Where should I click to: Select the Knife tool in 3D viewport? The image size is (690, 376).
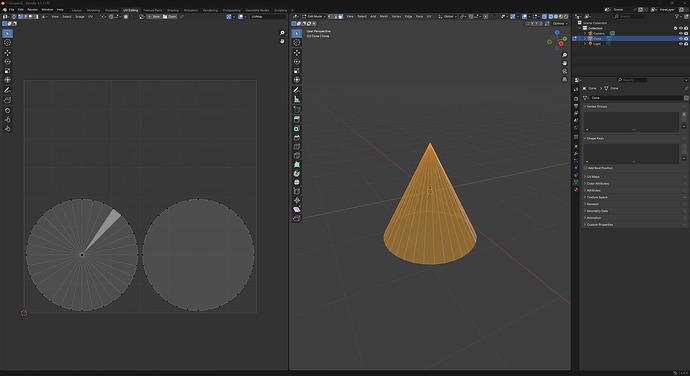tap(297, 155)
